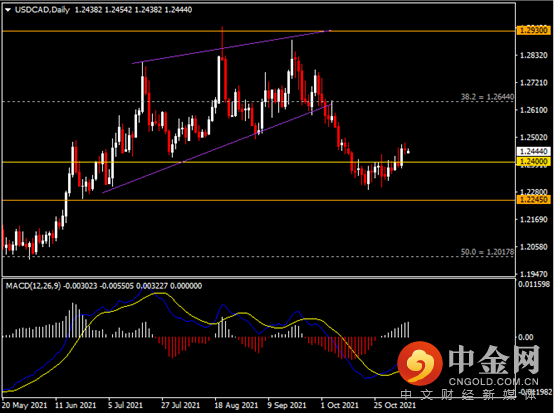This screenshot has height=413, width=554.
Task: Click the 25 Oct 2021 date marker
Action: pyautogui.click(x=395, y=405)
